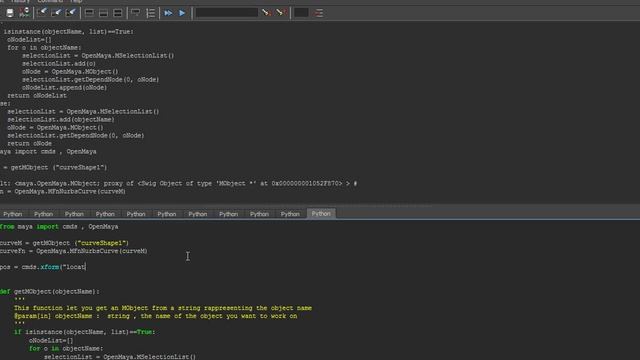Click the 'if isinstance(objectName, list)==True:' input line
The image size is (640, 360).
coord(84,332)
